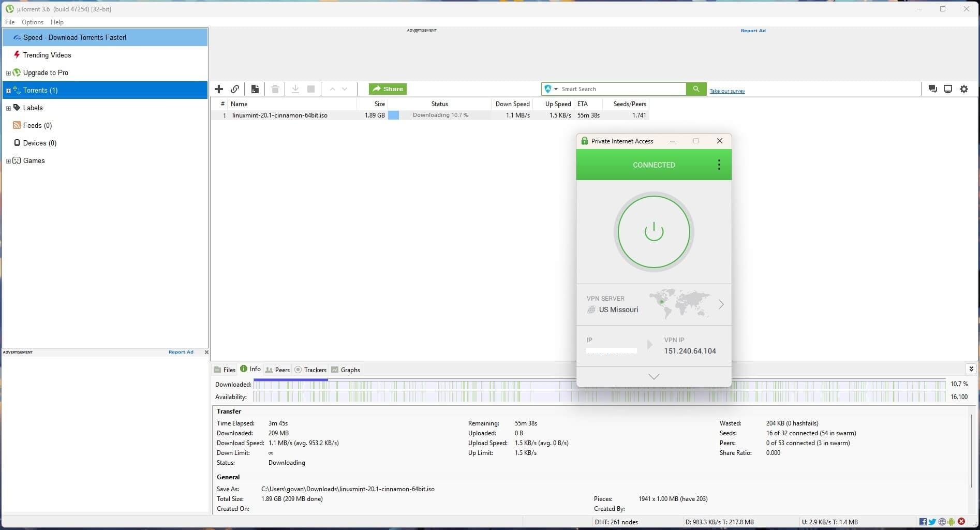980x530 pixels.
Task: Expand the Torrents tree node
Action: tap(8, 91)
